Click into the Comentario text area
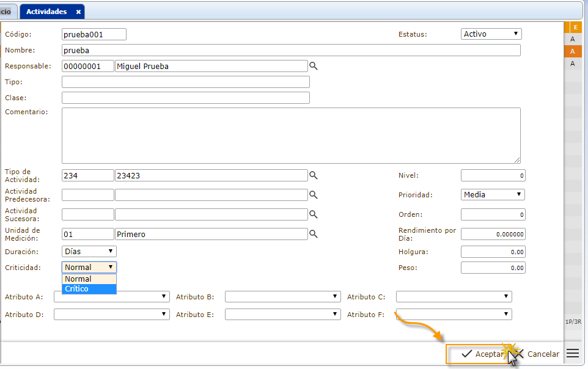588x369 pixels. pos(291,136)
